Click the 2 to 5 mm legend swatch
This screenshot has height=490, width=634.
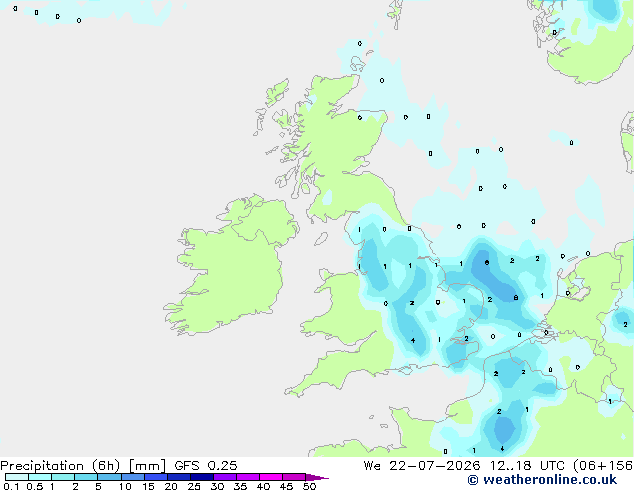pyautogui.click(x=87, y=477)
